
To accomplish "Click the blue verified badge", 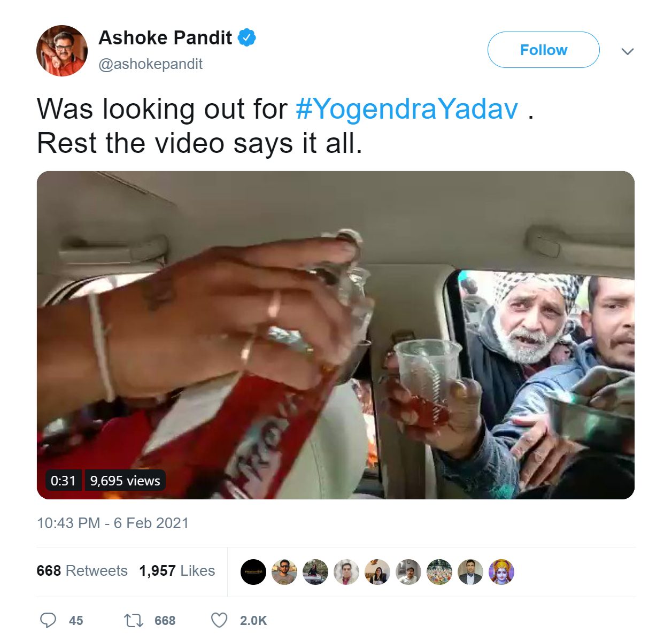I will click(246, 38).
